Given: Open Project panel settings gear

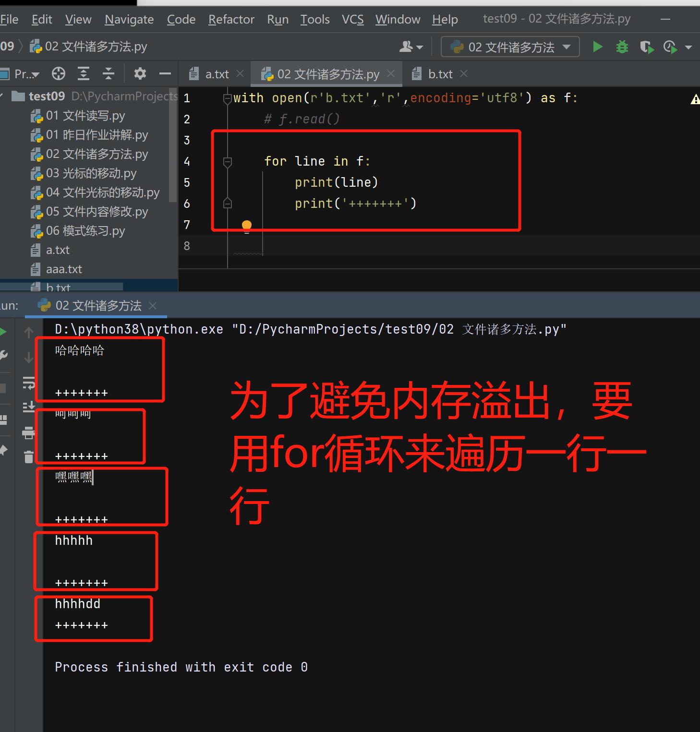Looking at the screenshot, I should tap(140, 74).
